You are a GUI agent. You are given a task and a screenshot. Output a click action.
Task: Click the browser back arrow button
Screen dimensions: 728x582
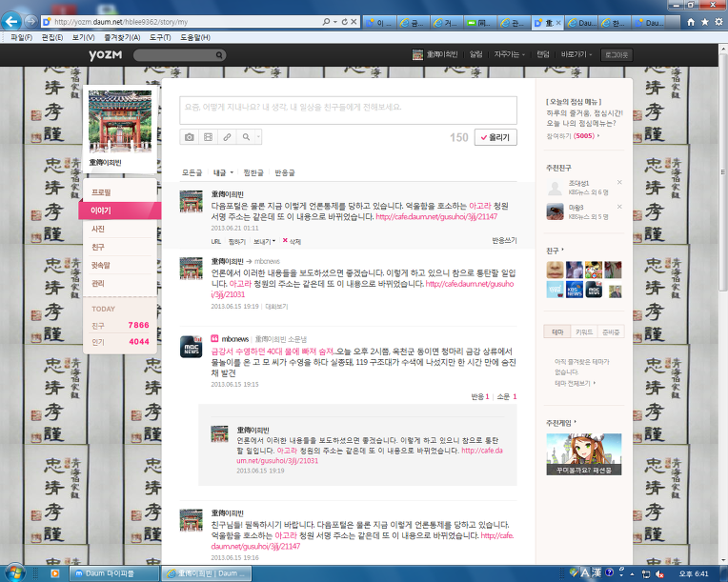tap(11, 21)
